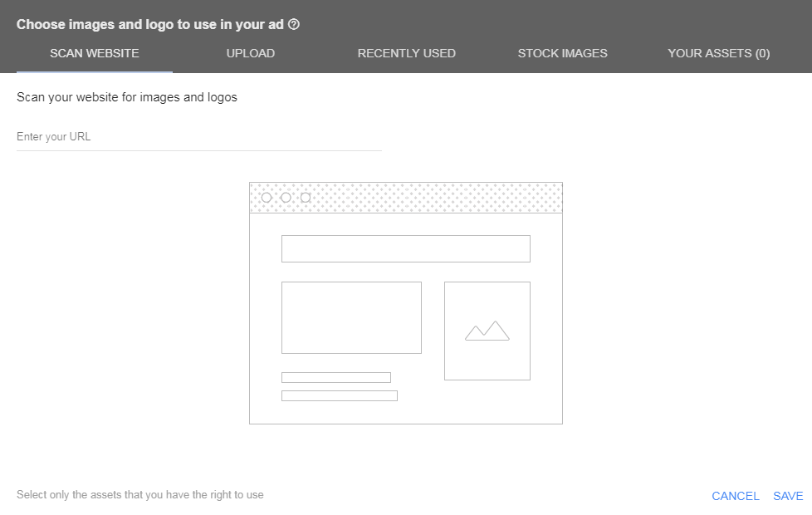Click third circle in the browser illustration
Image resolution: width=812 pixels, height=515 pixels.
click(306, 198)
